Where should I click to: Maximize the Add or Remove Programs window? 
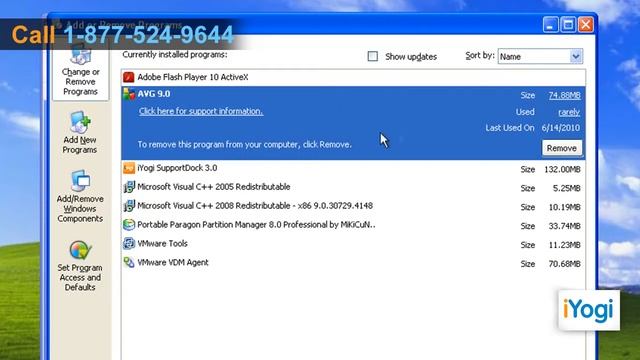(x=568, y=24)
